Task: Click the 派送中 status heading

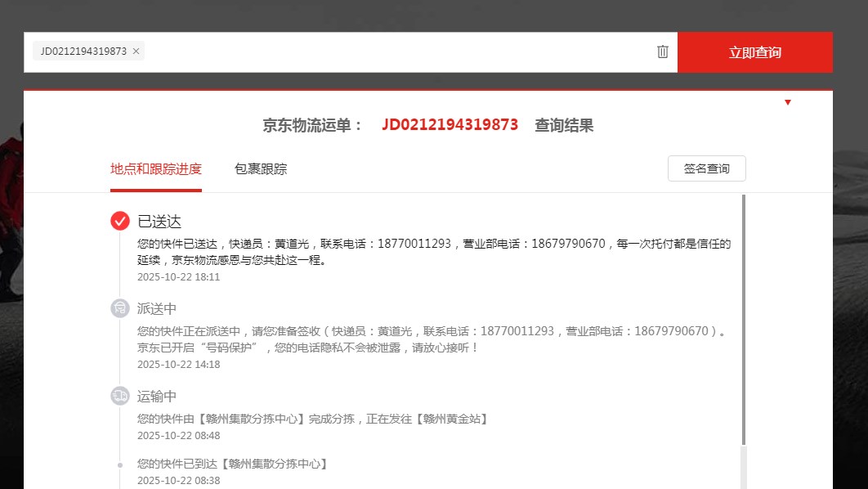Action: (x=157, y=309)
